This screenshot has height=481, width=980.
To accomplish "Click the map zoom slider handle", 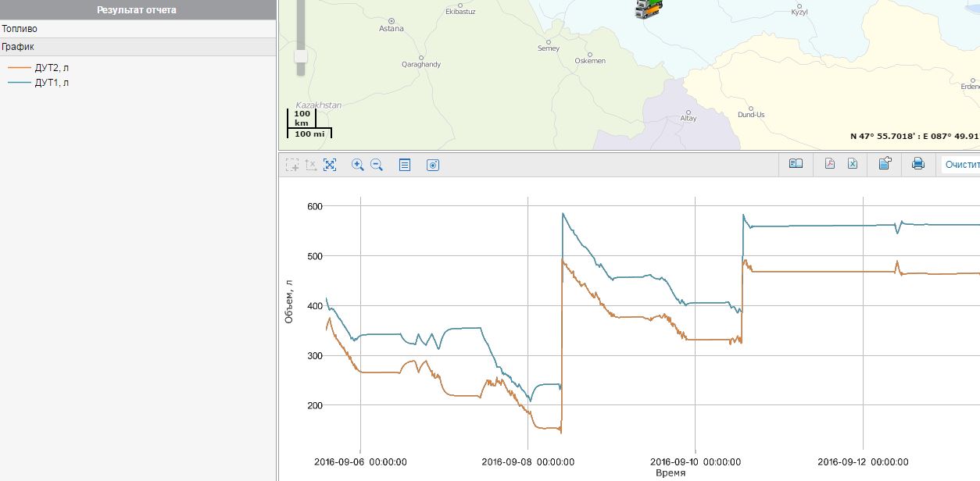I will tap(301, 57).
